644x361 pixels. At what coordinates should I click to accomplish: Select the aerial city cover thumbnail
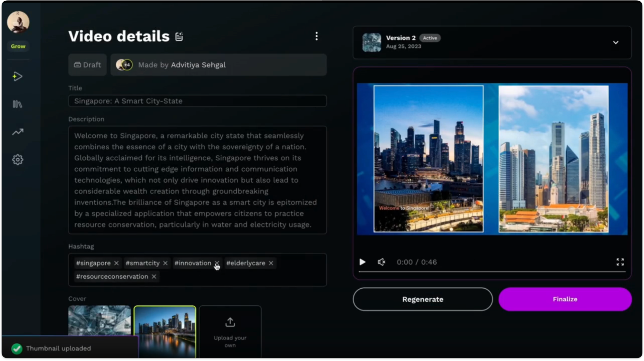click(99, 320)
